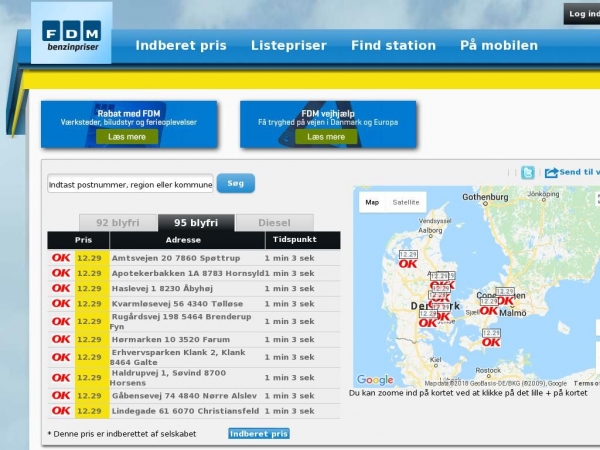600x450 pixels.
Task: Select address Lindegade 61 6070 Christiansfeld
Action: click(x=185, y=411)
